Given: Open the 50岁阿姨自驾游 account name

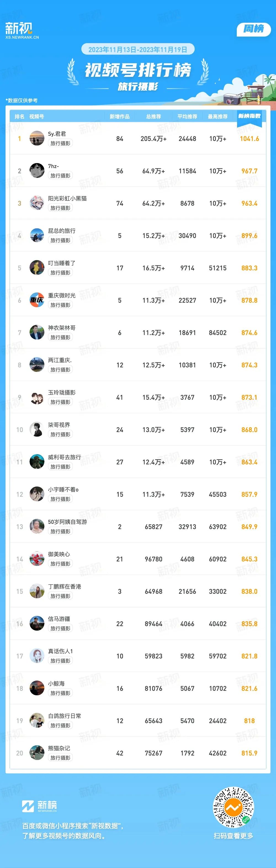Looking at the screenshot, I should [67, 522].
